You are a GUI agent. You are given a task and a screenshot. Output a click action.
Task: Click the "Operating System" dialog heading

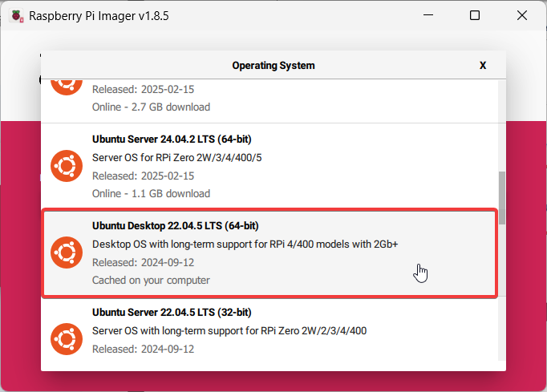[273, 66]
